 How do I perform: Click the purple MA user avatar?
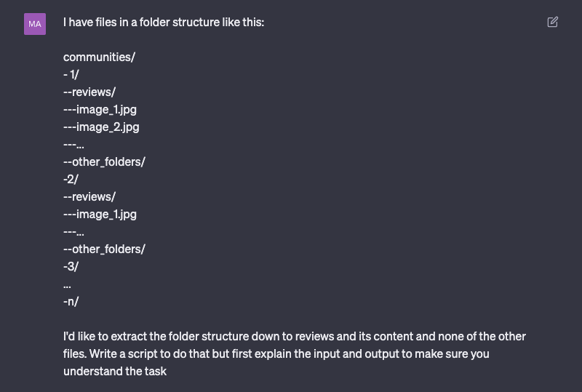pos(35,24)
